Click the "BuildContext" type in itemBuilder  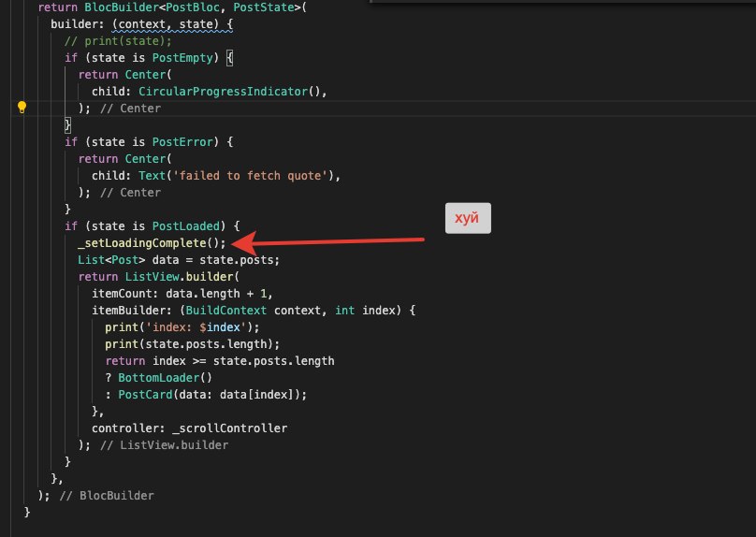pos(226,311)
